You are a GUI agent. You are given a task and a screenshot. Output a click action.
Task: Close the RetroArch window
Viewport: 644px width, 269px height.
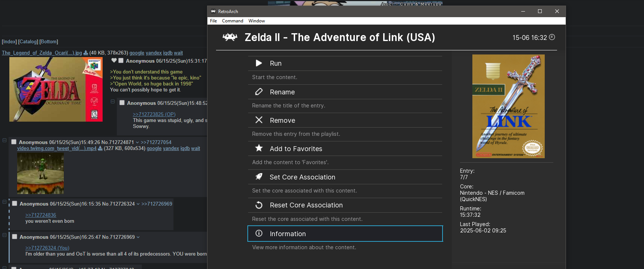click(x=557, y=11)
